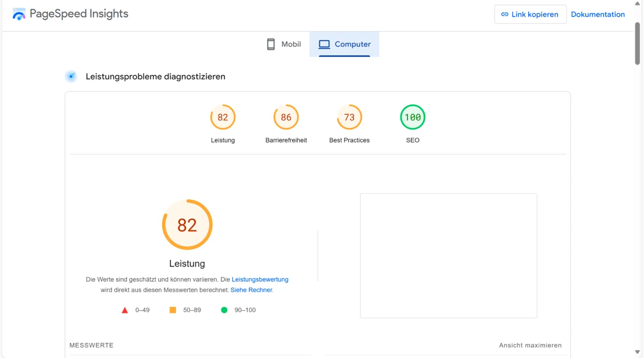644x358 pixels.
Task: Click the laptop icon in Computer tab
Action: [x=324, y=45]
